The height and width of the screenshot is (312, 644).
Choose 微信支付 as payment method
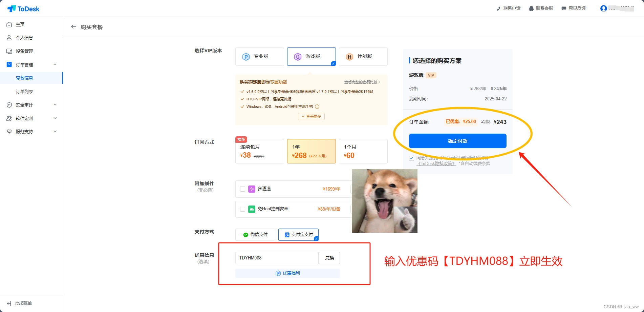click(255, 235)
